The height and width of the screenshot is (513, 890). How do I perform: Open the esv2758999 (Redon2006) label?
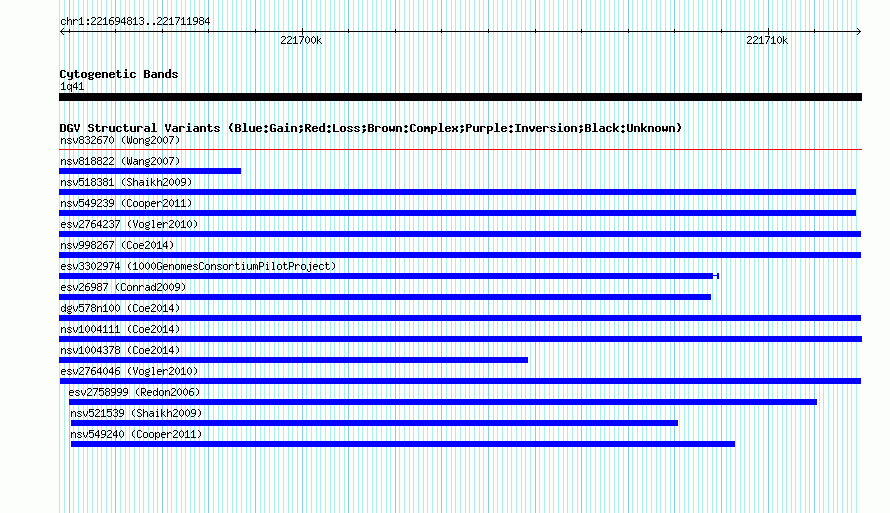(135, 392)
